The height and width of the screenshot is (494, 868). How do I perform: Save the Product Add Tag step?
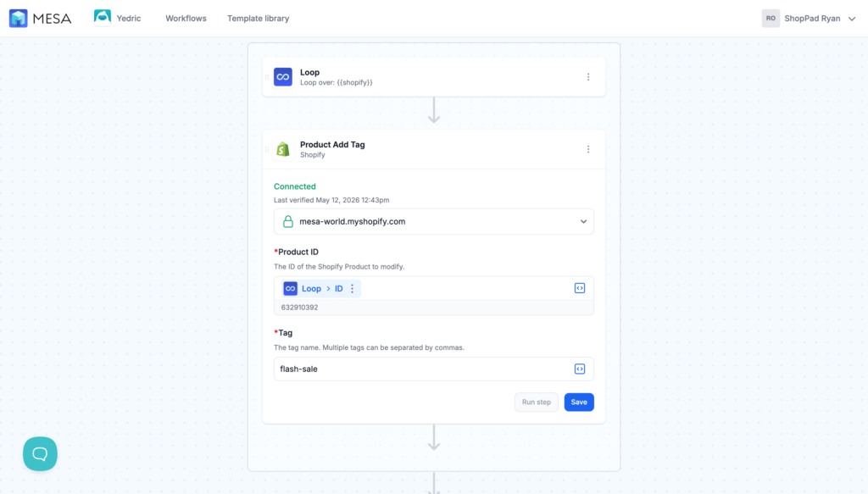pos(579,402)
